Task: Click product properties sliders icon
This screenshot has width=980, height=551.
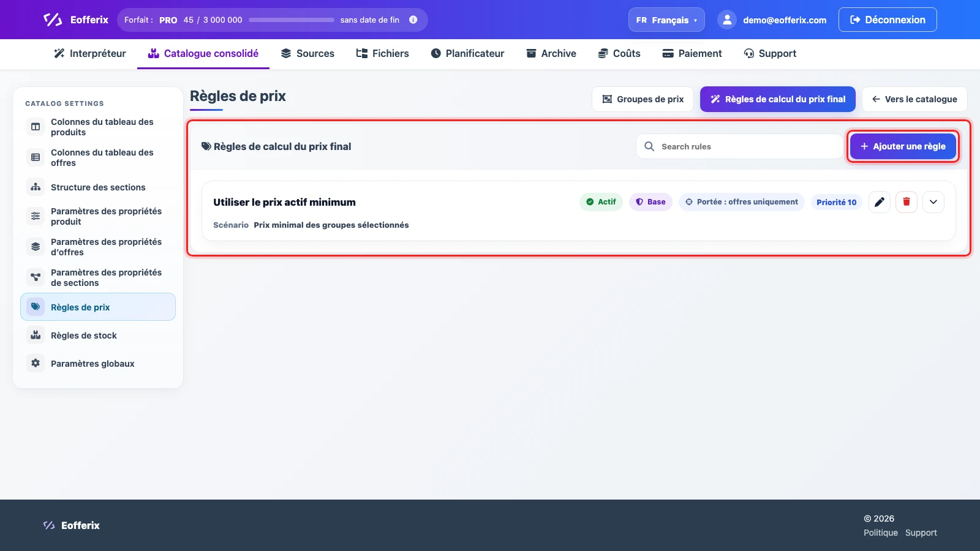Action: (36, 216)
